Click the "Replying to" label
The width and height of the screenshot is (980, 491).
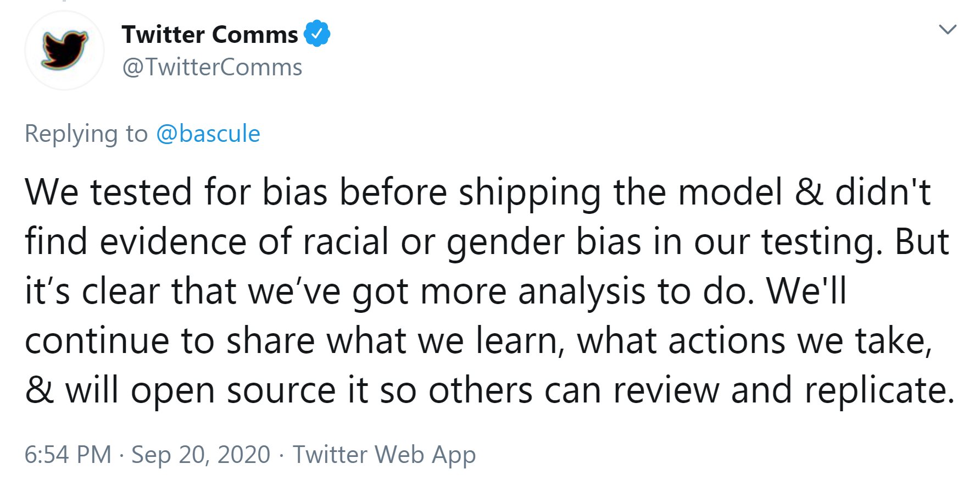click(x=86, y=134)
